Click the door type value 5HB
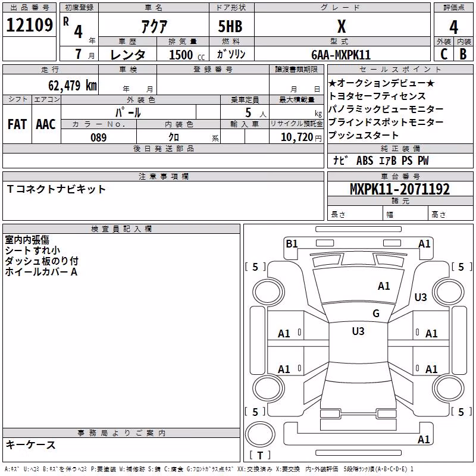476x476 pixels. (x=230, y=26)
